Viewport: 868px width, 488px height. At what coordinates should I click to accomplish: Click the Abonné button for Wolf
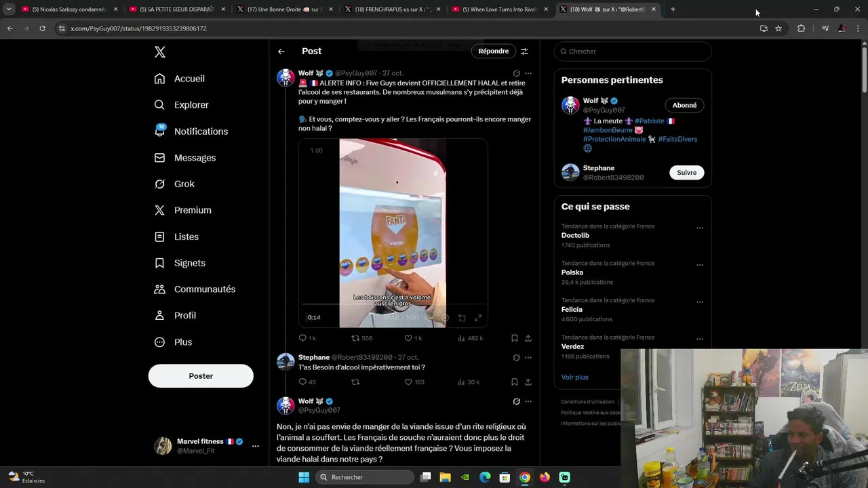coord(684,105)
